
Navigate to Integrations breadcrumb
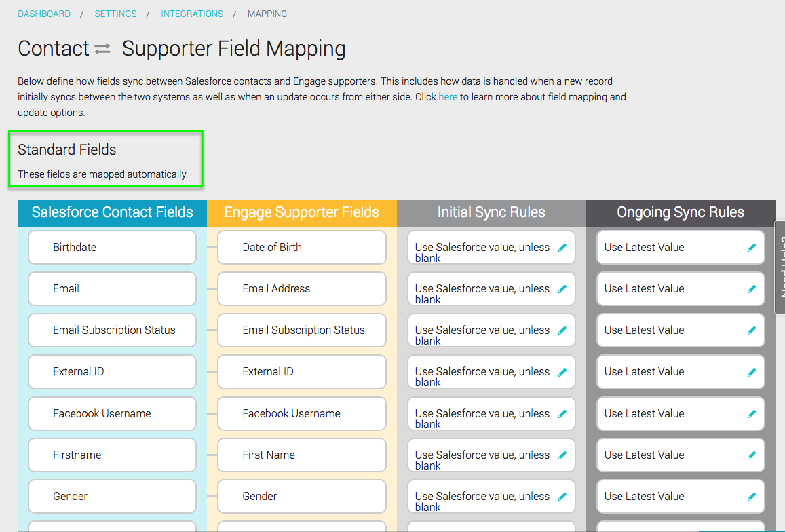click(x=192, y=14)
